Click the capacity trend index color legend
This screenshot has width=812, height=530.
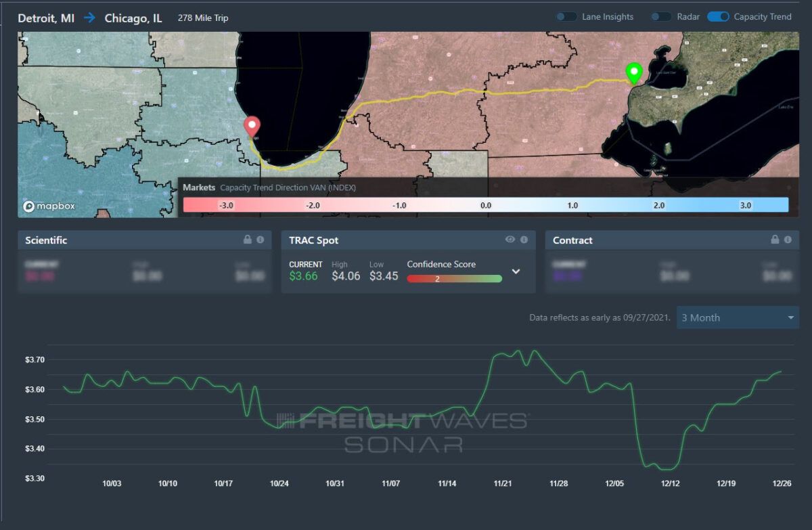(x=485, y=204)
